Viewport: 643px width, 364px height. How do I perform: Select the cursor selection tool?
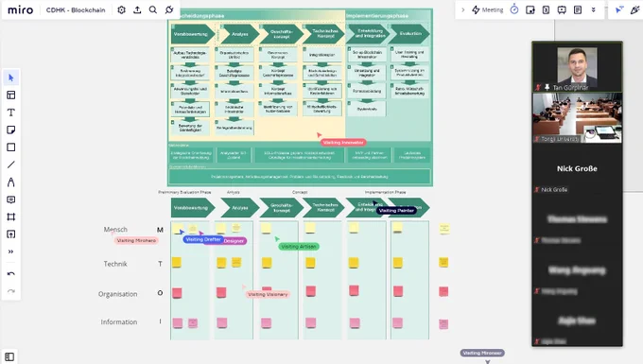(11, 78)
